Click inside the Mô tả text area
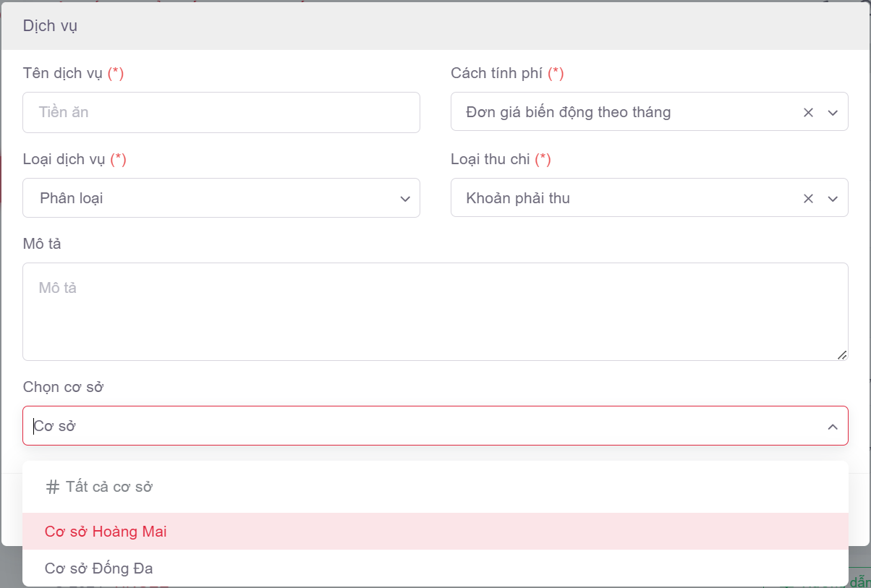 (434, 311)
